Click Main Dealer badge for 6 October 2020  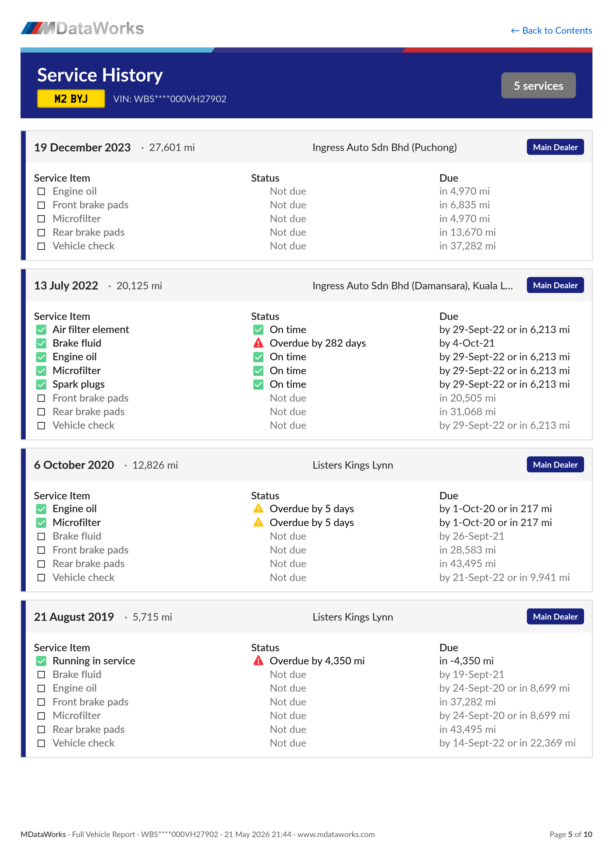point(555,465)
